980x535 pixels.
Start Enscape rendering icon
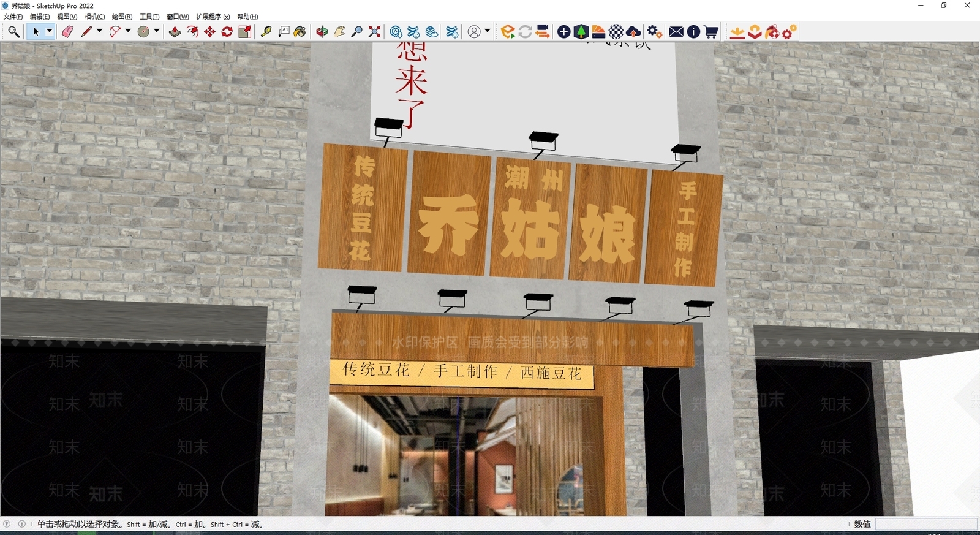(508, 32)
